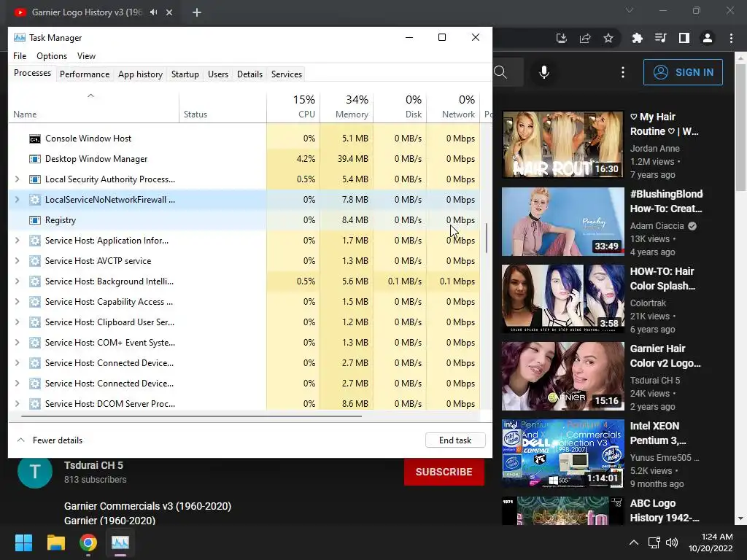Click the End task button
Viewport: 747px width, 560px height.
coord(455,440)
